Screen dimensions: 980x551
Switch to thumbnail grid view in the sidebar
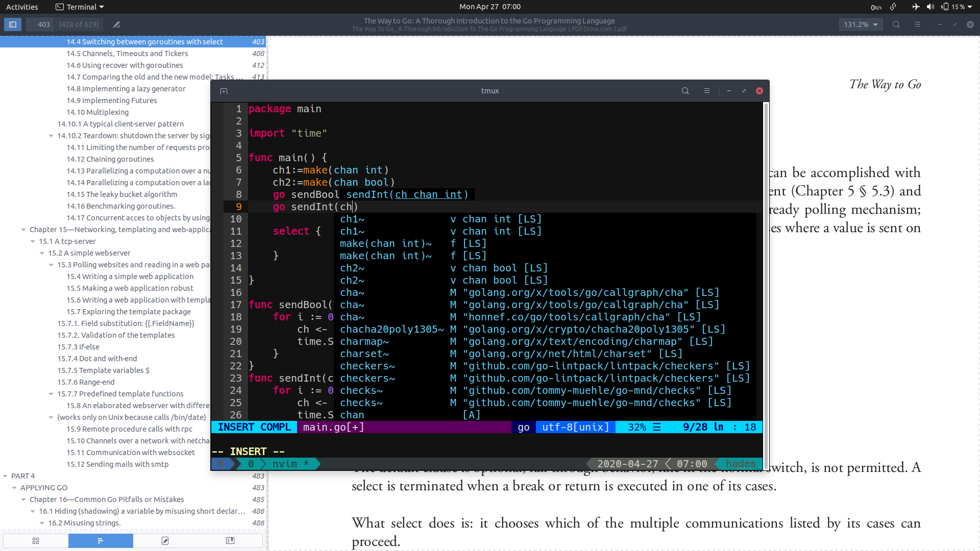[x=35, y=541]
